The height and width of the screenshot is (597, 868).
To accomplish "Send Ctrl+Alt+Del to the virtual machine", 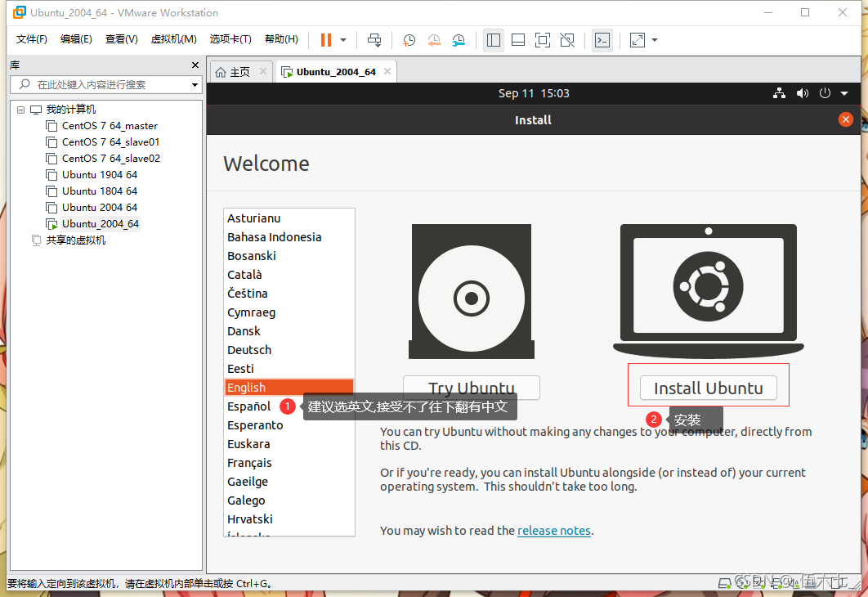I will coord(375,40).
